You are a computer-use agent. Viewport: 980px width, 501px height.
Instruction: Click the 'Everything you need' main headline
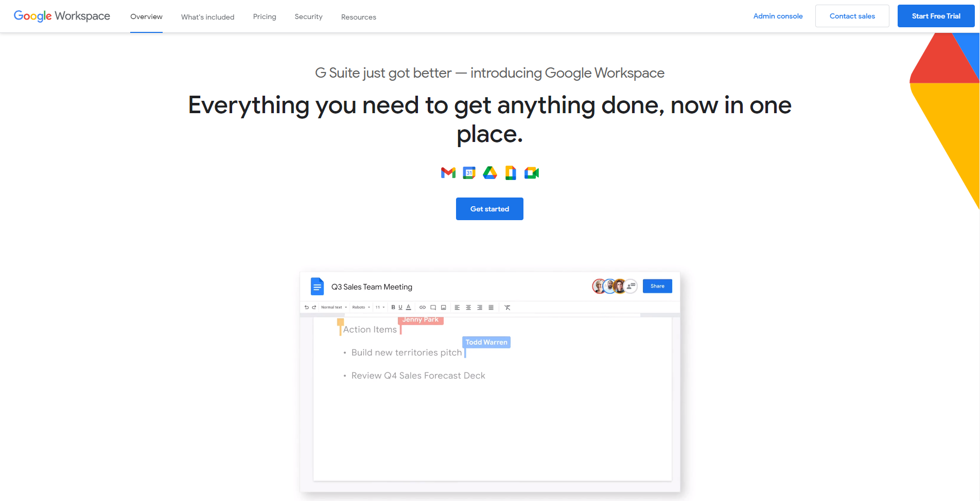[x=489, y=119]
